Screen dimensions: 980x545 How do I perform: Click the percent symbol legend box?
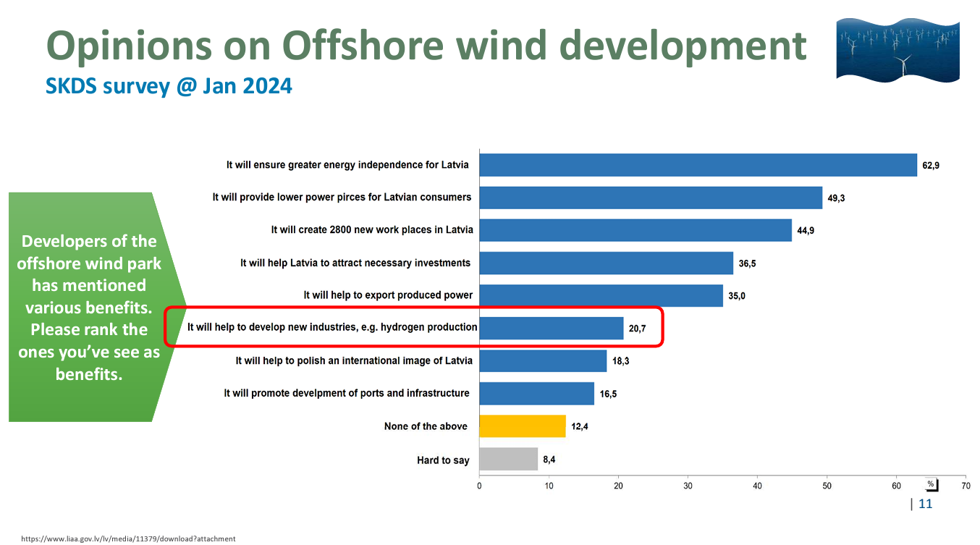tap(930, 483)
